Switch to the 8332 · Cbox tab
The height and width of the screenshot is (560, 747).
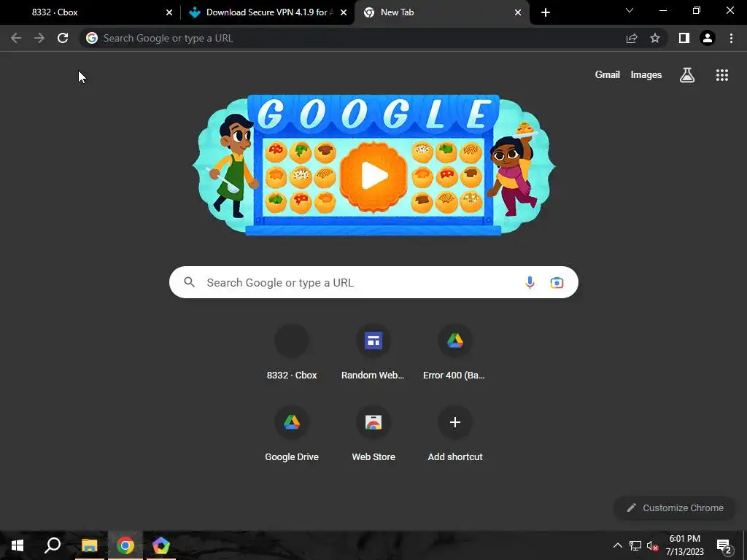point(90,12)
